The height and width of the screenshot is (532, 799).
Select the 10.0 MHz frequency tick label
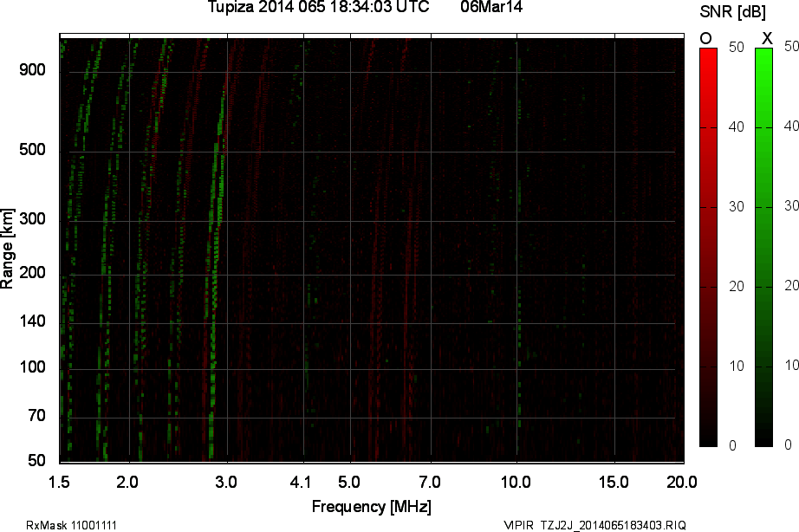click(x=516, y=481)
